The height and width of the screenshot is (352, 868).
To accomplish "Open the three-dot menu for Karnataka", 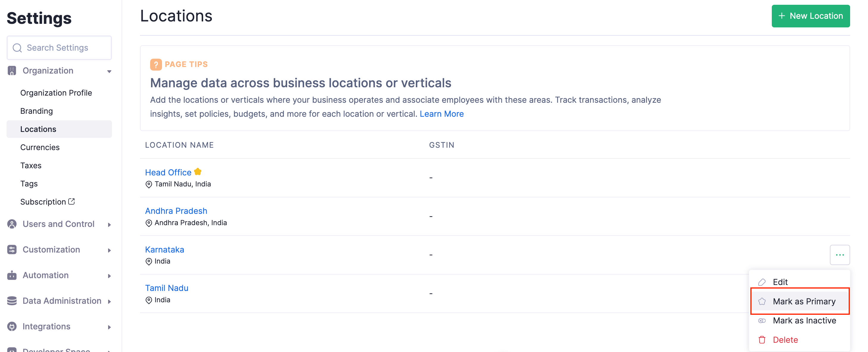I will coord(839,255).
